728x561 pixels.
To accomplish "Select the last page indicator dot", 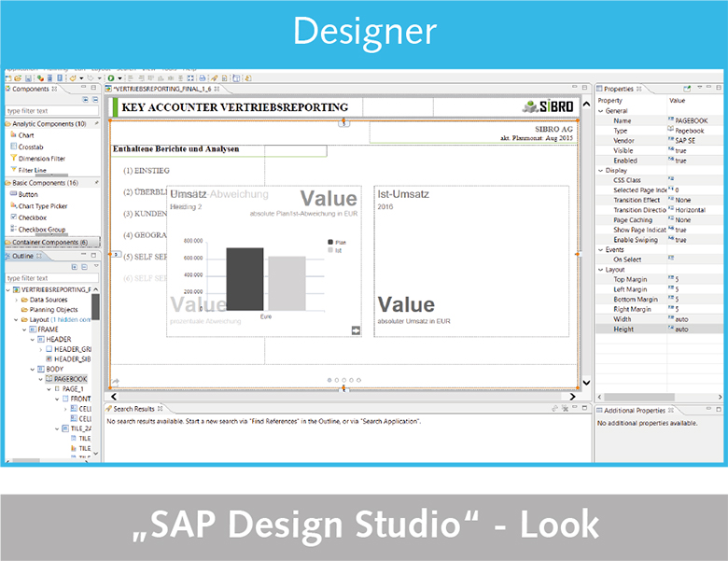I will tap(359, 380).
